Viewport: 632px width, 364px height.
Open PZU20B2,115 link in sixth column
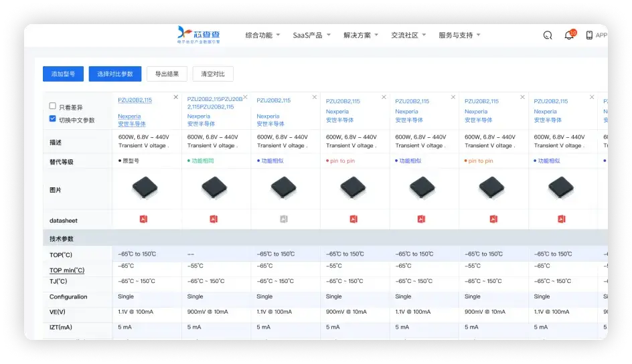coord(481,101)
